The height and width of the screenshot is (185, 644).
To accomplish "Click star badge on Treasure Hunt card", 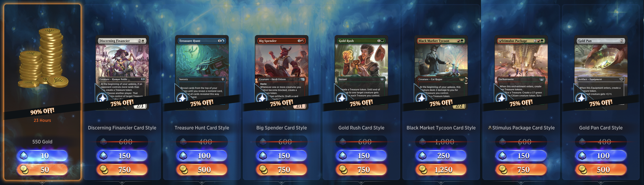I will click(x=182, y=98).
